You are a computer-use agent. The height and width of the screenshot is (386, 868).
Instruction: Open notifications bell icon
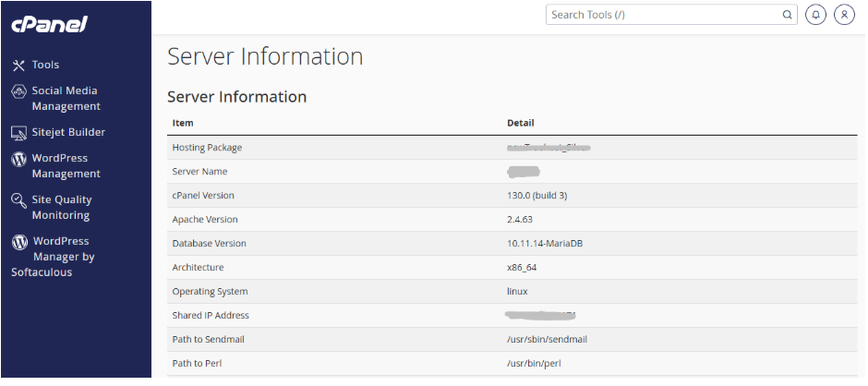pos(814,15)
